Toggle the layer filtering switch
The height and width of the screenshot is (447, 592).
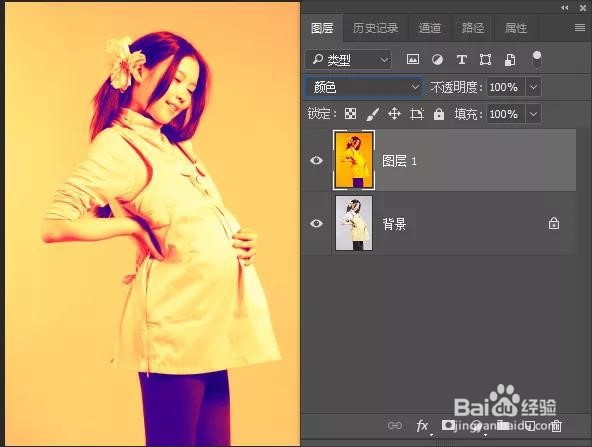tap(536, 60)
